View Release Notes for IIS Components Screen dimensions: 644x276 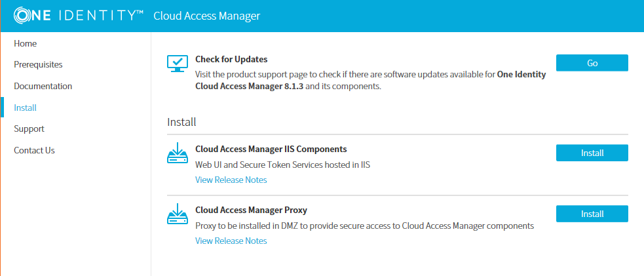click(231, 180)
